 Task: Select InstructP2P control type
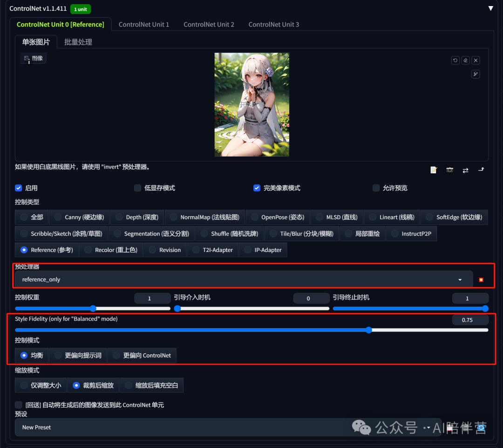411,233
